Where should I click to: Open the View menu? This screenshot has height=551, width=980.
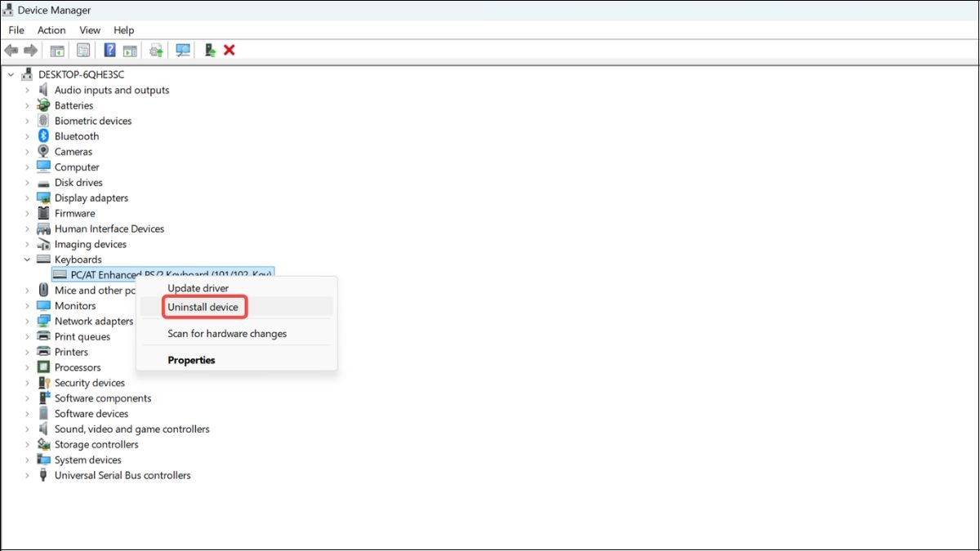tap(90, 30)
